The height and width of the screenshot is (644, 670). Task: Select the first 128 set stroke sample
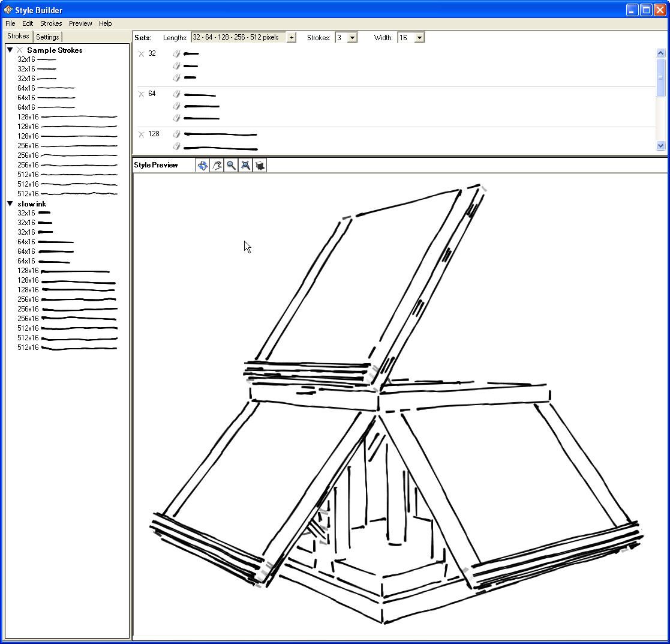click(x=220, y=134)
